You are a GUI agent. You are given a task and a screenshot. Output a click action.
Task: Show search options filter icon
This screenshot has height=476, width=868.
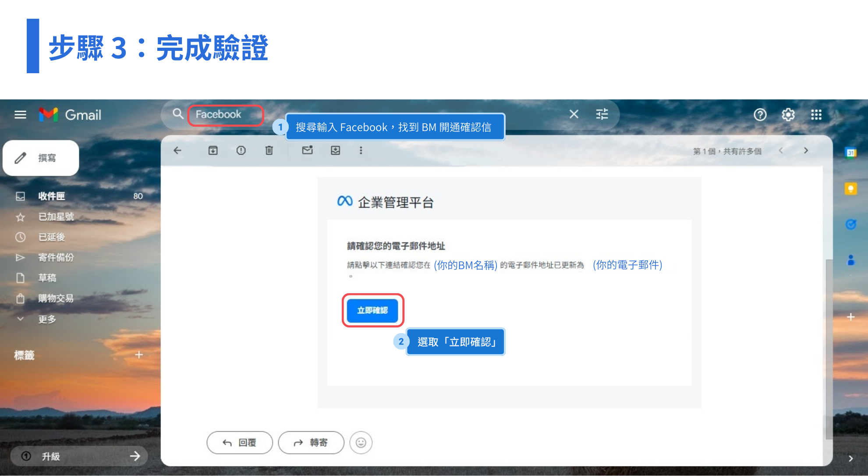(602, 114)
